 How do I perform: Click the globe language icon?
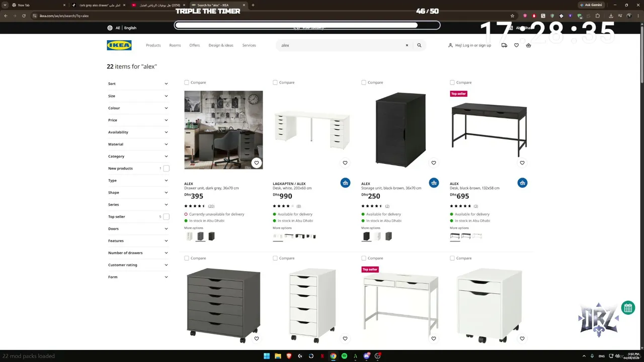[110, 28]
